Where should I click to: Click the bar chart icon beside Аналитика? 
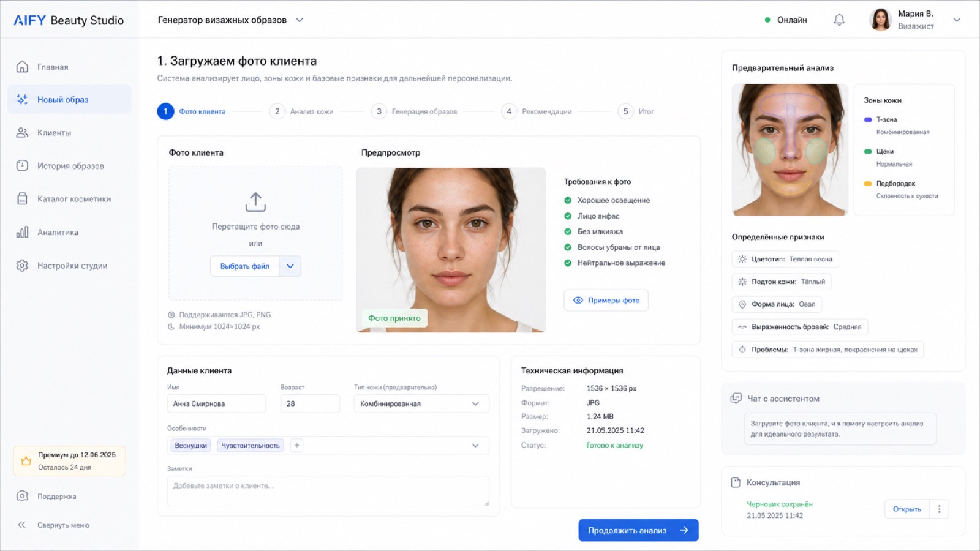pos(22,232)
